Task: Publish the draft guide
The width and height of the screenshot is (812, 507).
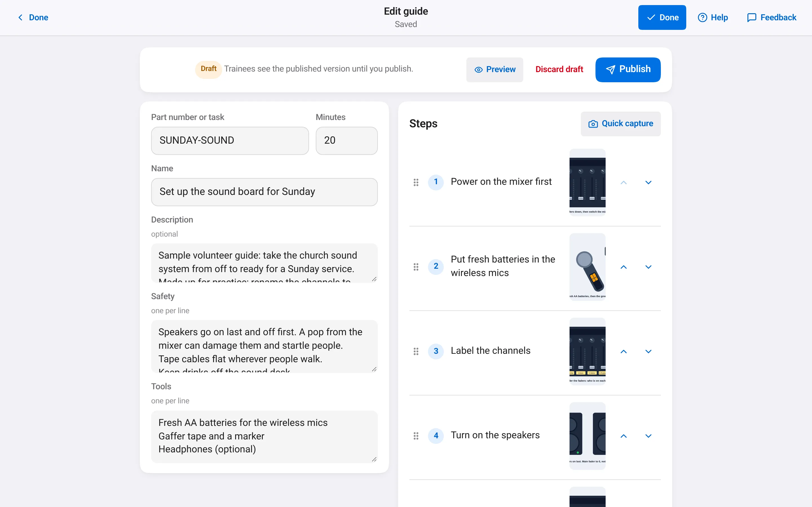Action: coord(628,69)
